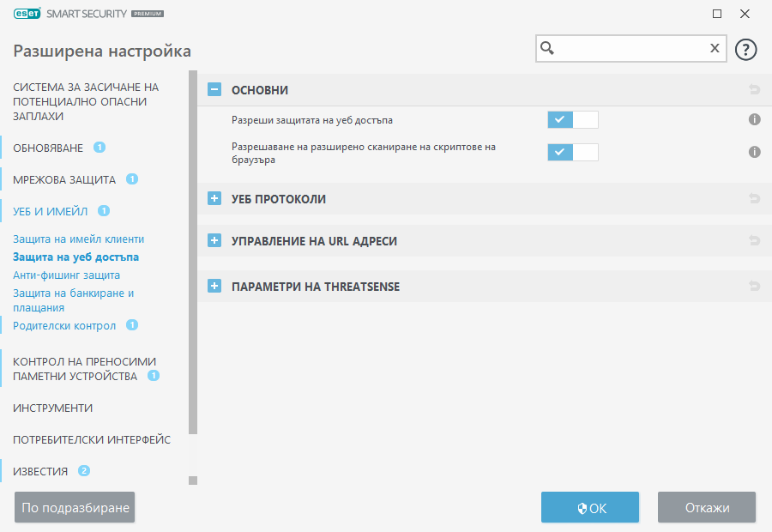Click the badge next to ПАМЕТНИ УСТРОЙСТВА

pyautogui.click(x=154, y=375)
